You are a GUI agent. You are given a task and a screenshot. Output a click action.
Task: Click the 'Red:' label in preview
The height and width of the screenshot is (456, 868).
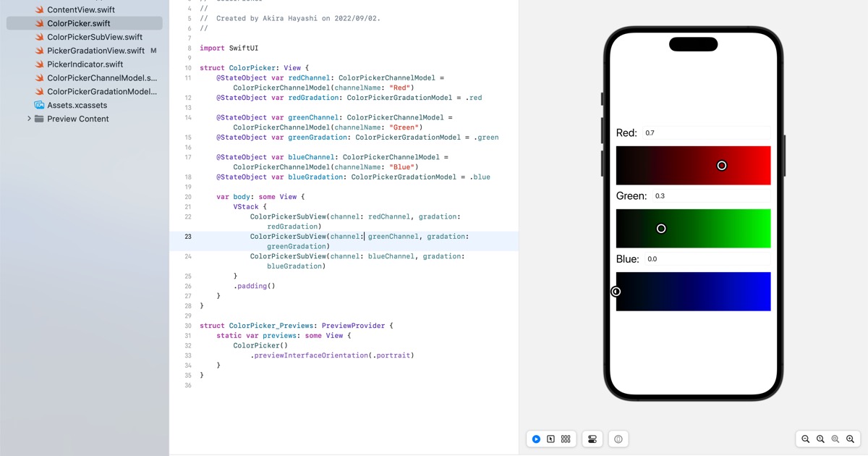click(x=626, y=133)
